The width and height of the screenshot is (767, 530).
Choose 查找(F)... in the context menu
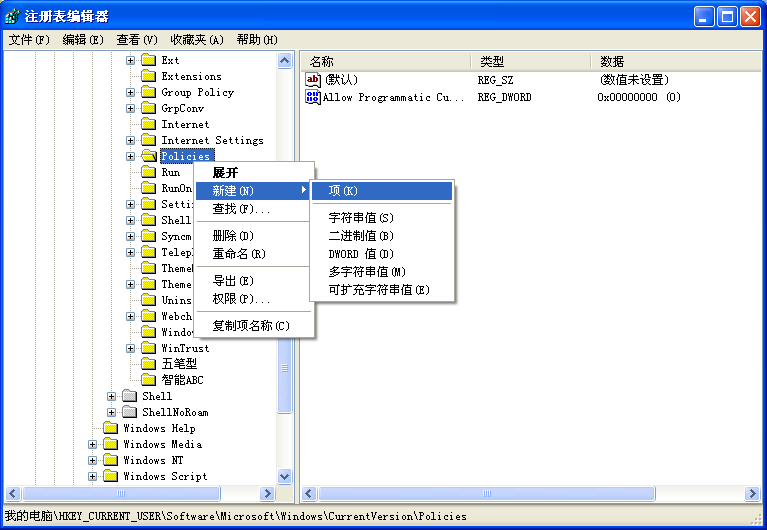click(253, 209)
